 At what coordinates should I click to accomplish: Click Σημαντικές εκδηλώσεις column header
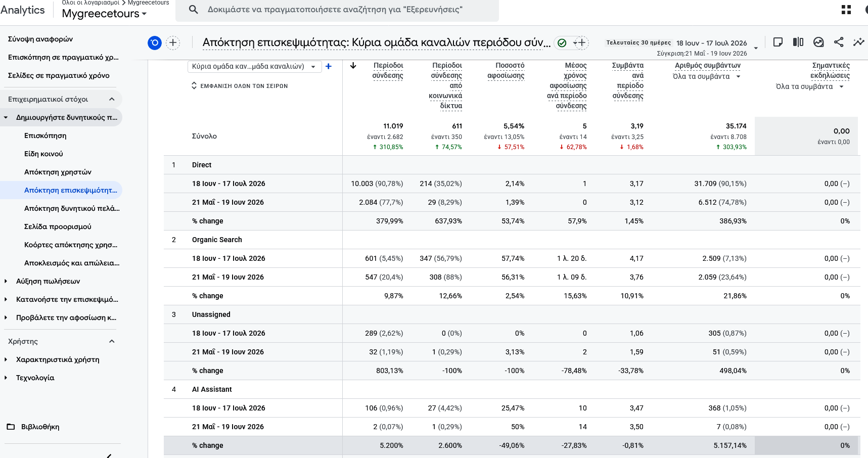pyautogui.click(x=830, y=70)
